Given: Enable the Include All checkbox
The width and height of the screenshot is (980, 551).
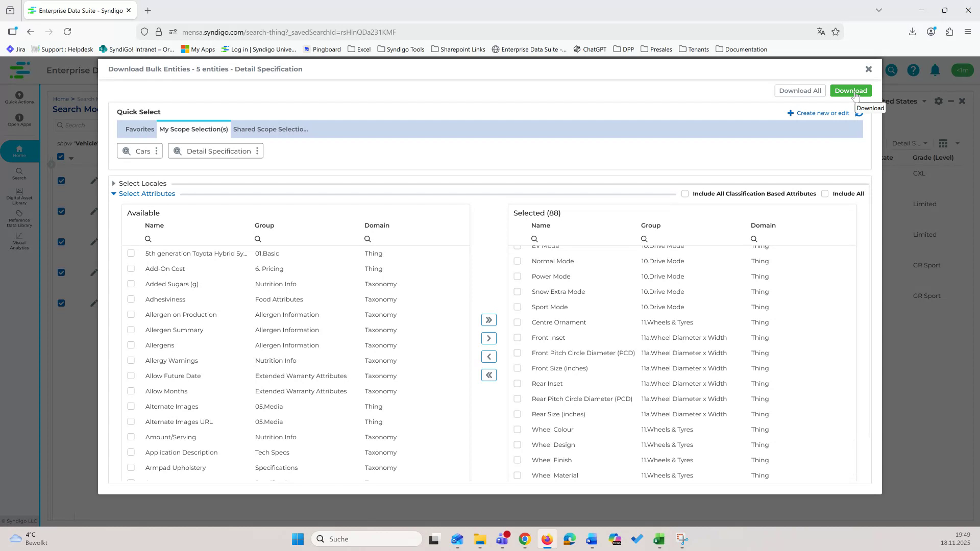Looking at the screenshot, I should [825, 193].
